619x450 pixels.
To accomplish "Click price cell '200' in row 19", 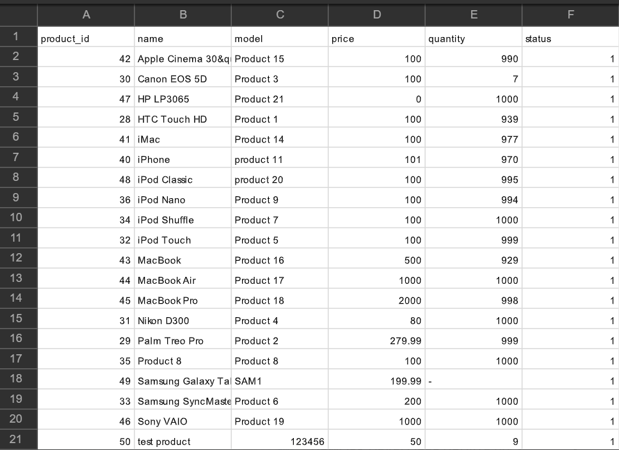I will pyautogui.click(x=377, y=399).
